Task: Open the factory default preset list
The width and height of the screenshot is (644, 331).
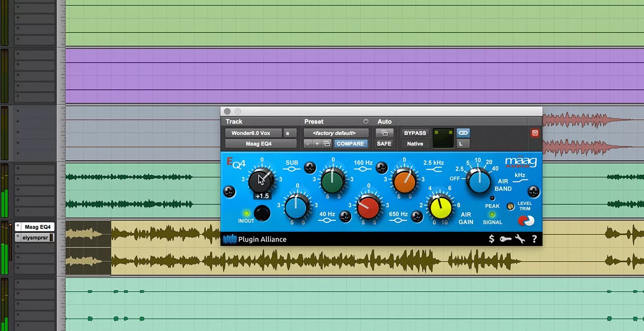Action: tap(336, 133)
